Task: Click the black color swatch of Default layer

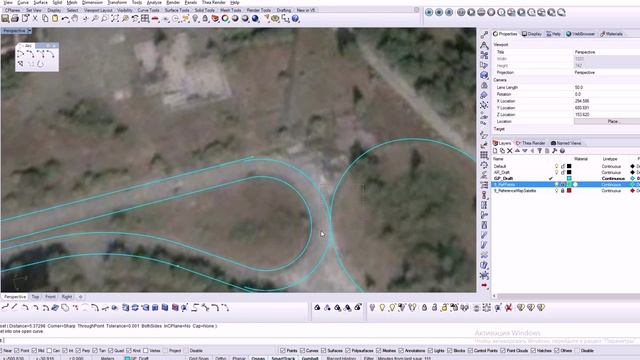Action: click(569, 166)
